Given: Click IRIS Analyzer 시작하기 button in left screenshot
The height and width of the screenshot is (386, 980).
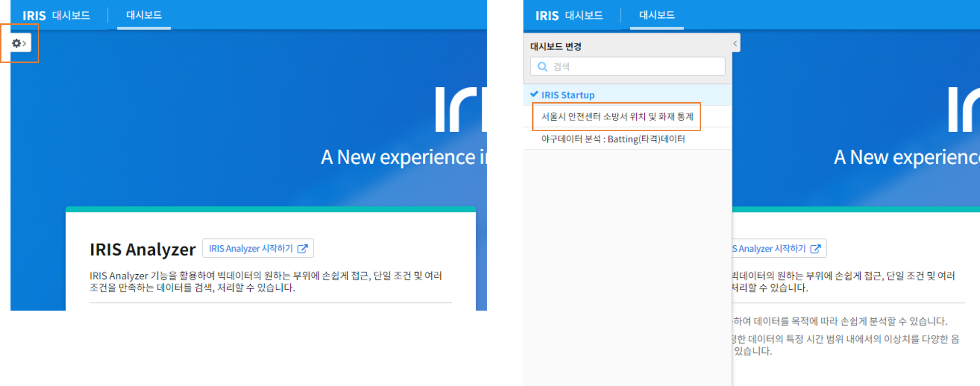Looking at the screenshot, I should (258, 249).
